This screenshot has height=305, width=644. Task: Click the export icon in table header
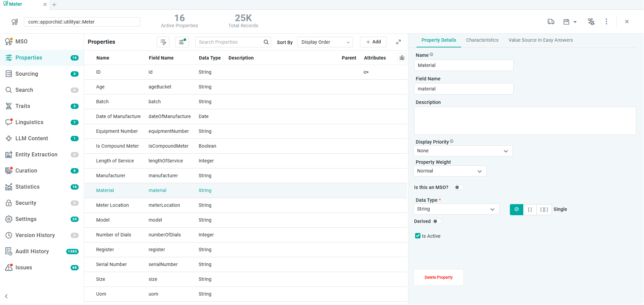coord(402,58)
